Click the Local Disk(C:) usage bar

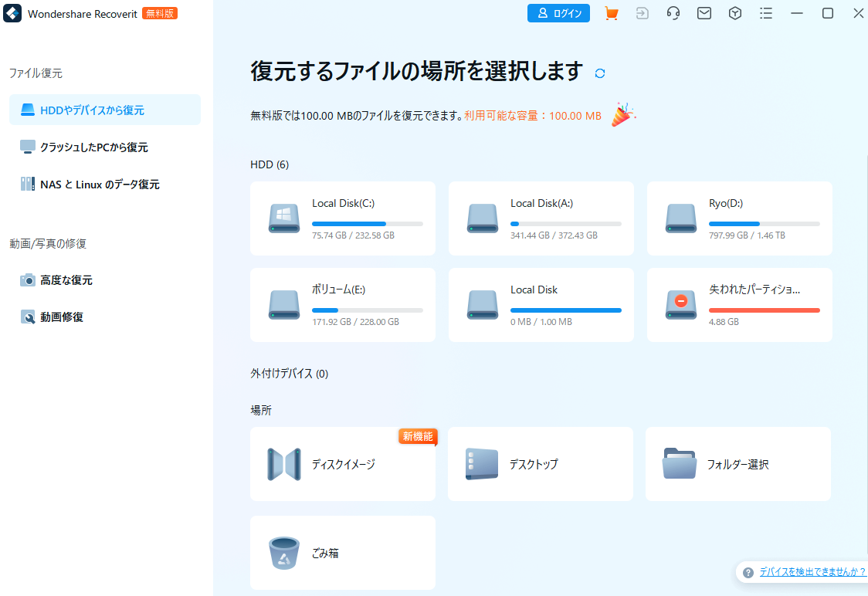click(367, 223)
